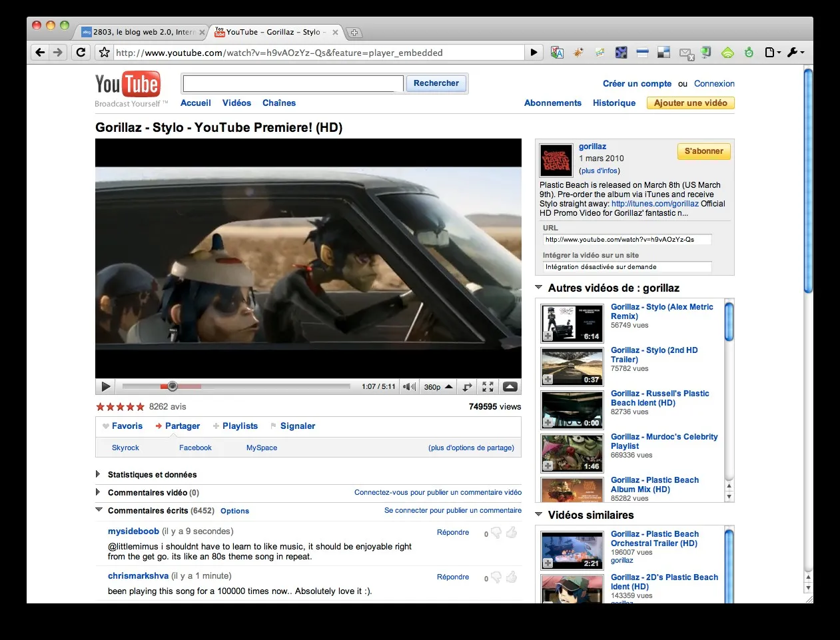Expand the Statistiques et données section
This screenshot has width=840, height=640.
click(x=98, y=474)
